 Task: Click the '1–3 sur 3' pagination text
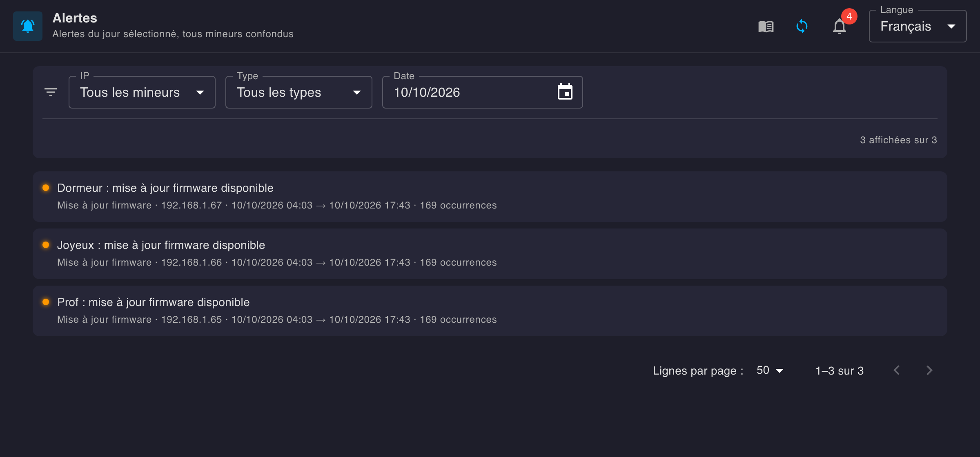point(840,370)
